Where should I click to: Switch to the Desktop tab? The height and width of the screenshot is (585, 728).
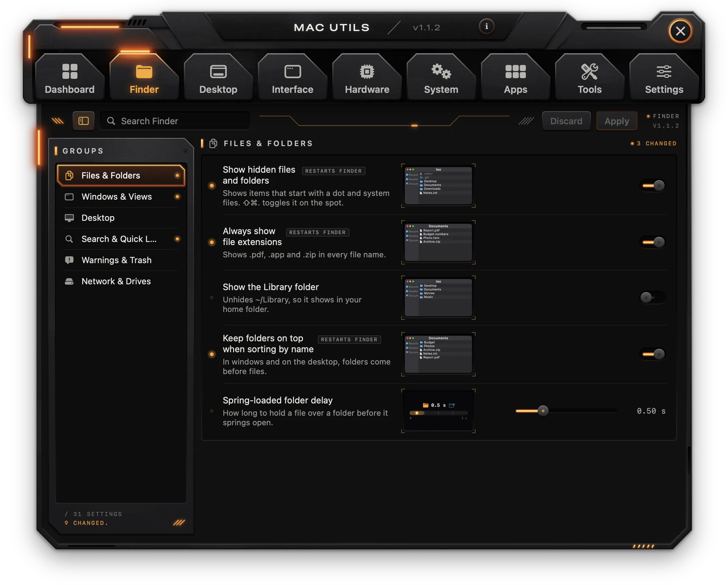(218, 77)
